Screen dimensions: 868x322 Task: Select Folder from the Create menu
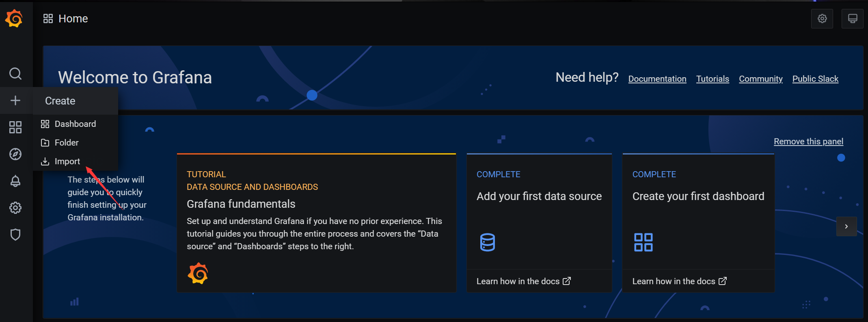pos(76,143)
